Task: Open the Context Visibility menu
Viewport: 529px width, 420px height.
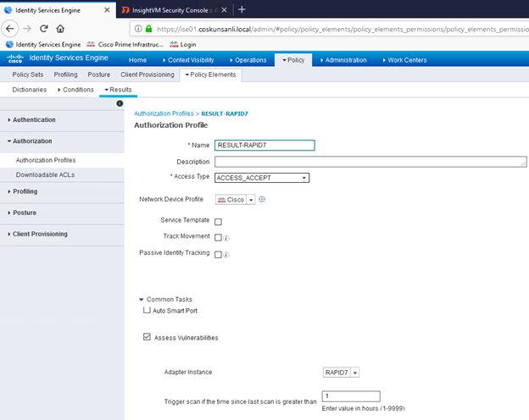Action: [x=188, y=60]
